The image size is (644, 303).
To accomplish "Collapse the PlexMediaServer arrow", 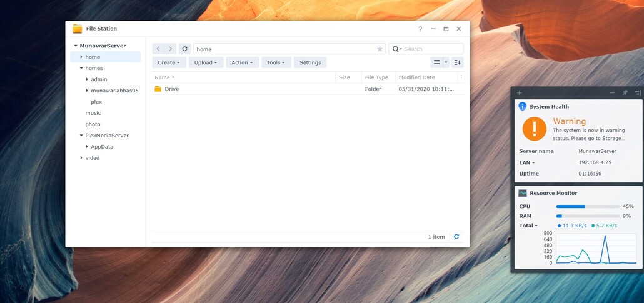I will tap(81, 136).
